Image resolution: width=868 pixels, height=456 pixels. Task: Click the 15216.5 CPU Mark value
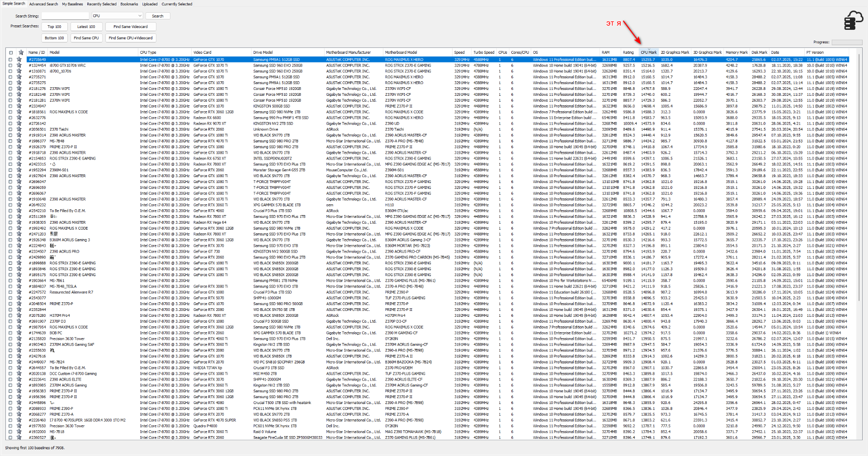647,66
